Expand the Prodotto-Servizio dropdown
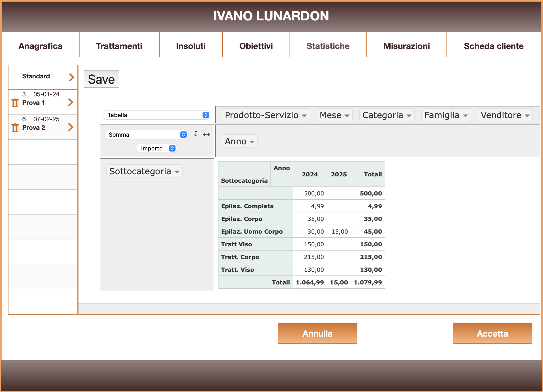Image resolution: width=543 pixels, height=392 pixels. (x=266, y=115)
